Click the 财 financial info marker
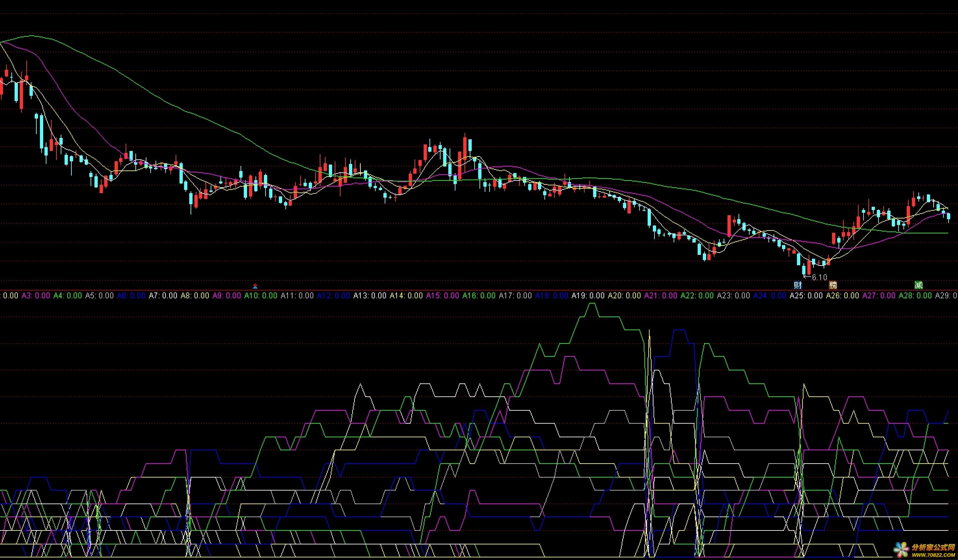Image resolution: width=958 pixels, height=560 pixels. pyautogui.click(x=798, y=285)
